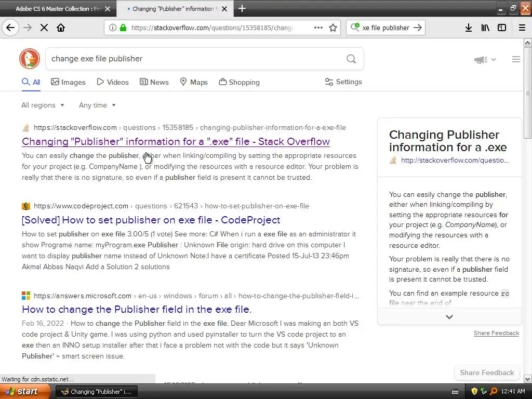The image size is (532, 399).
Task: Switch to Images results
Action: click(68, 82)
